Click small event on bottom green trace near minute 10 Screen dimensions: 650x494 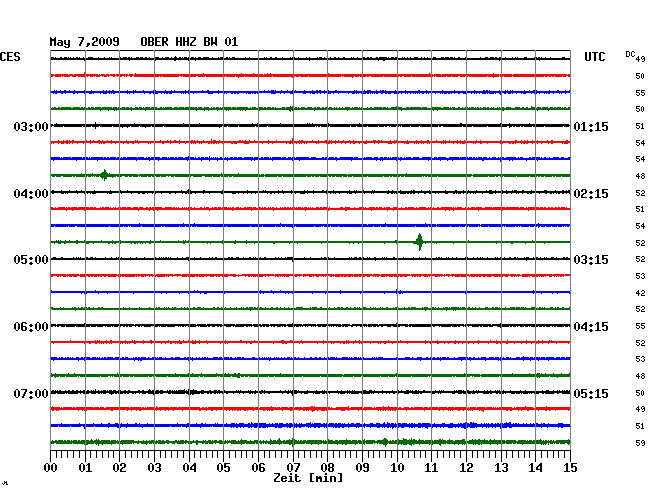click(385, 442)
